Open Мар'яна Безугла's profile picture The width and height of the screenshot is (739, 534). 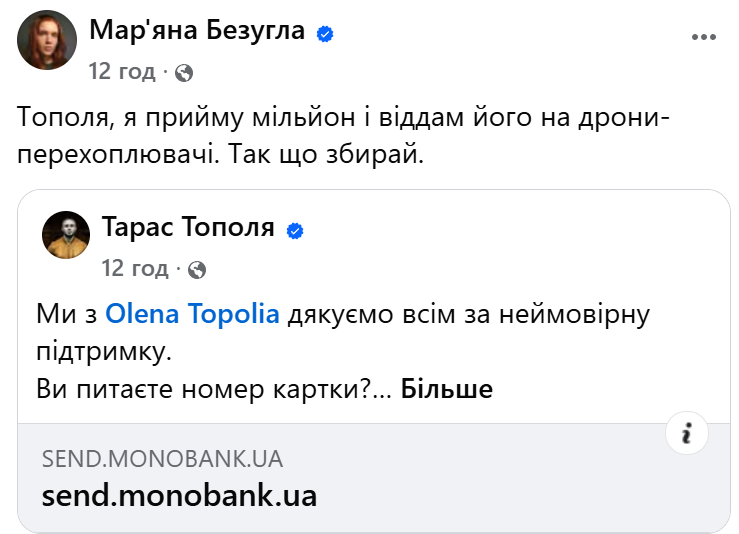tap(47, 41)
